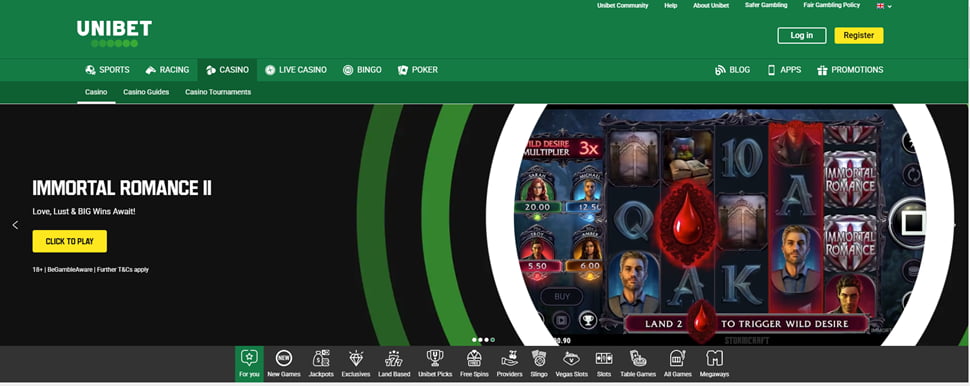The height and width of the screenshot is (386, 970).
Task: Open the Providers category
Action: pos(509,364)
